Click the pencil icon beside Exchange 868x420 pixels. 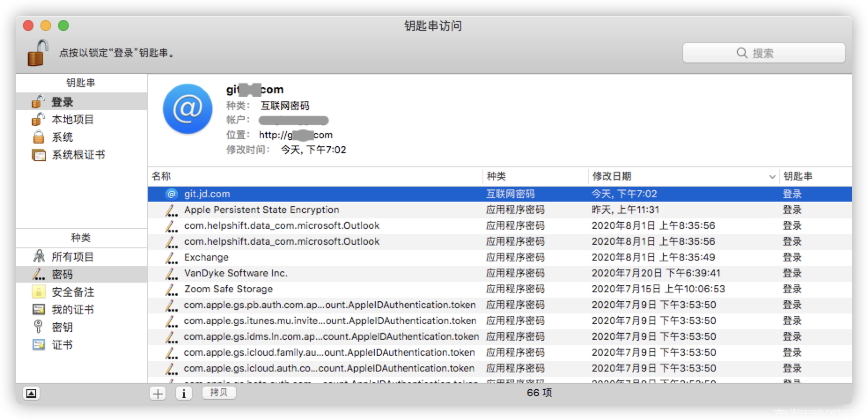(x=171, y=258)
